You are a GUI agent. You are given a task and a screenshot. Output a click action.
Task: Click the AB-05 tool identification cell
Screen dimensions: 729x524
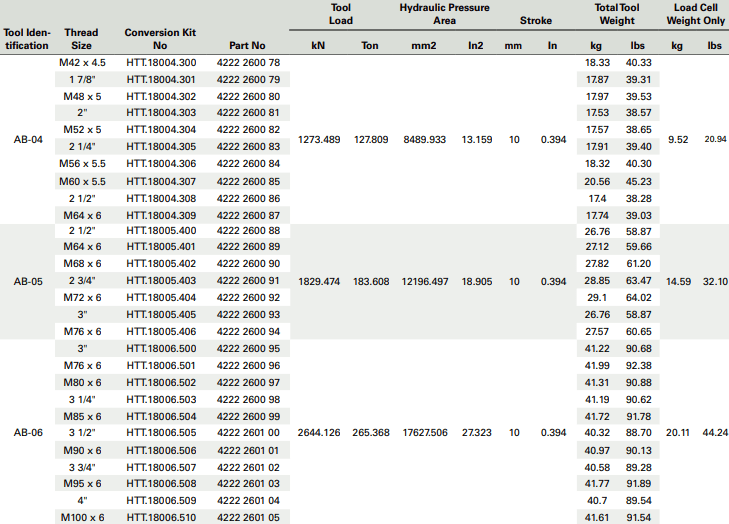tap(27, 282)
